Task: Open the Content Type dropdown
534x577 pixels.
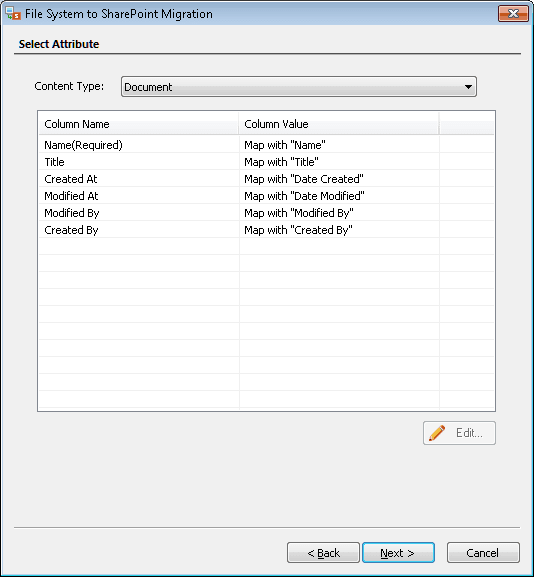Action: pos(298,87)
